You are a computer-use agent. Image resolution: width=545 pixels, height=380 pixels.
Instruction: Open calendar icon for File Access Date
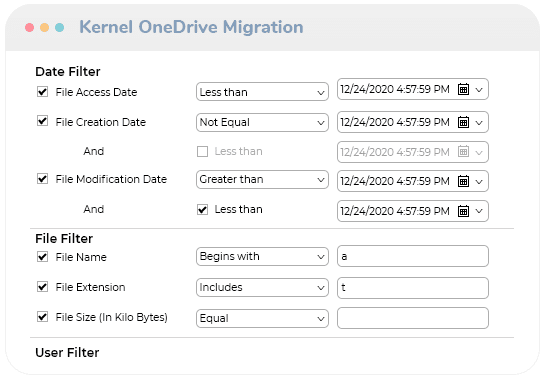pyautogui.click(x=463, y=89)
